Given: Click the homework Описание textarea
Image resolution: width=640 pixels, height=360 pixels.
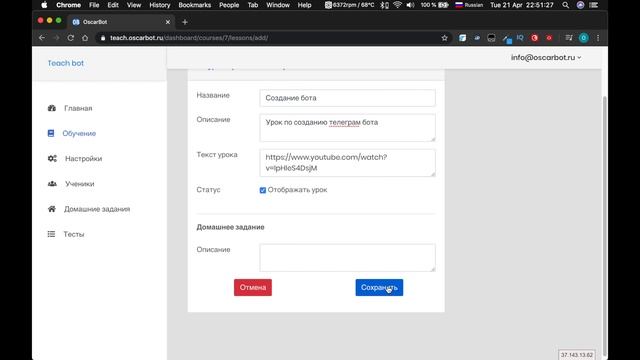Looking at the screenshot, I should point(347,258).
